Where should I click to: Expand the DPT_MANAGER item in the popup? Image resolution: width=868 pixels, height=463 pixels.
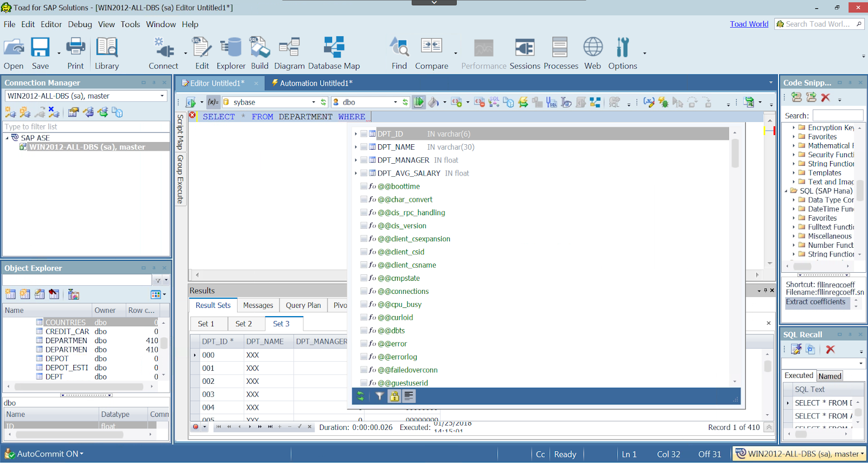[x=356, y=160]
